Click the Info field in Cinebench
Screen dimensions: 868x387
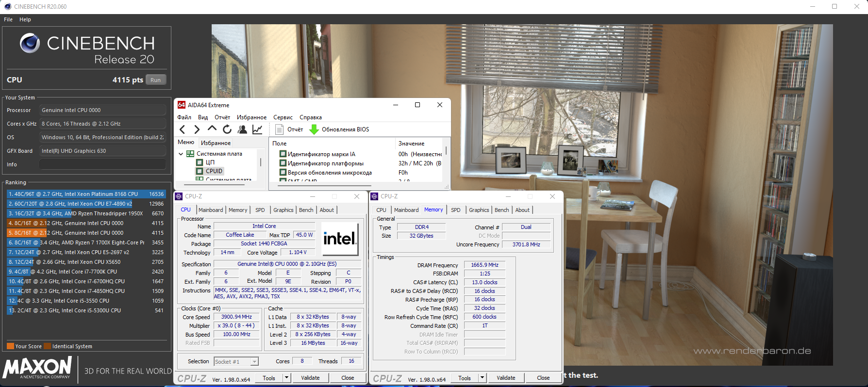[102, 164]
